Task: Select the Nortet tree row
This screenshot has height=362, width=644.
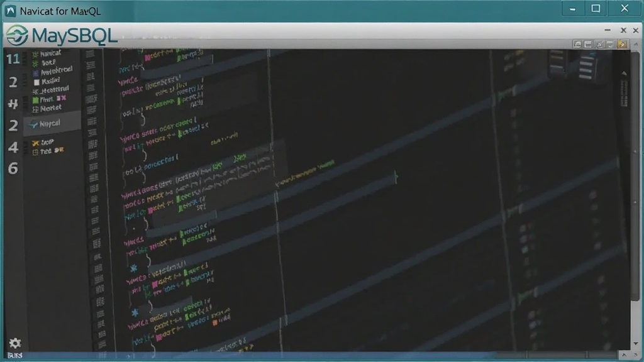Action: coord(47,108)
